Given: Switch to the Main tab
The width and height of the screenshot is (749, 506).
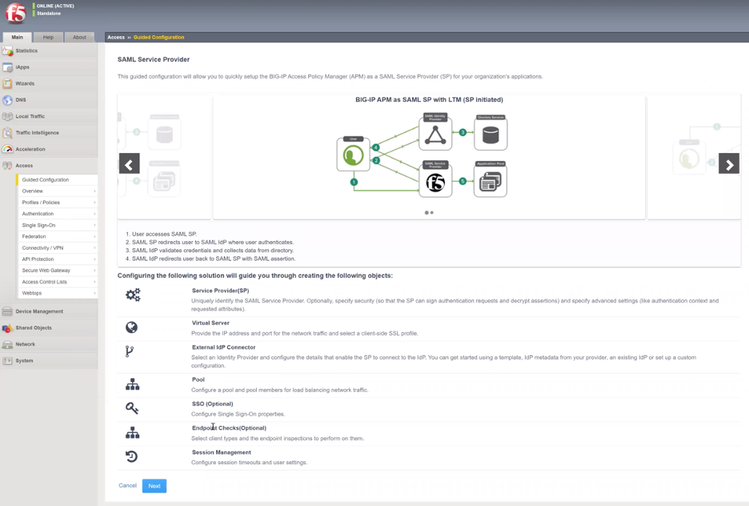Looking at the screenshot, I should [17, 37].
